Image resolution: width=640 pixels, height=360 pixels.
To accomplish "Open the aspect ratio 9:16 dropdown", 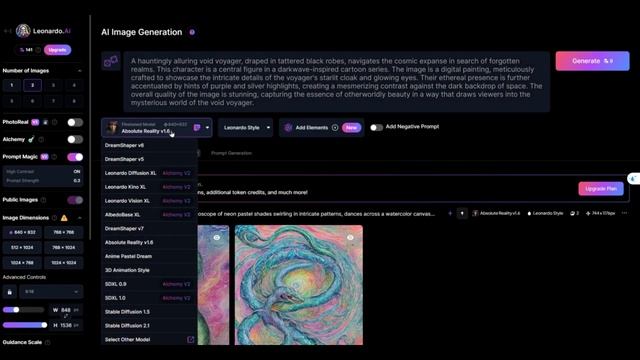I will click(51, 292).
